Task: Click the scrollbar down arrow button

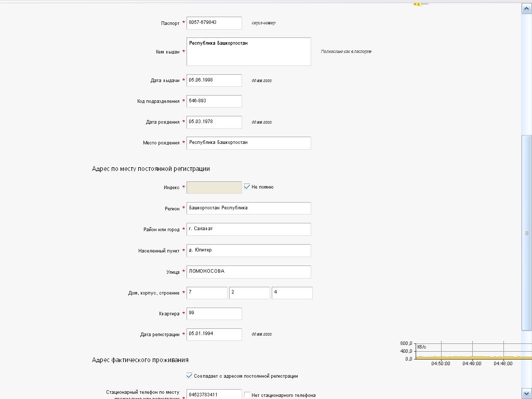Action: pos(526,393)
